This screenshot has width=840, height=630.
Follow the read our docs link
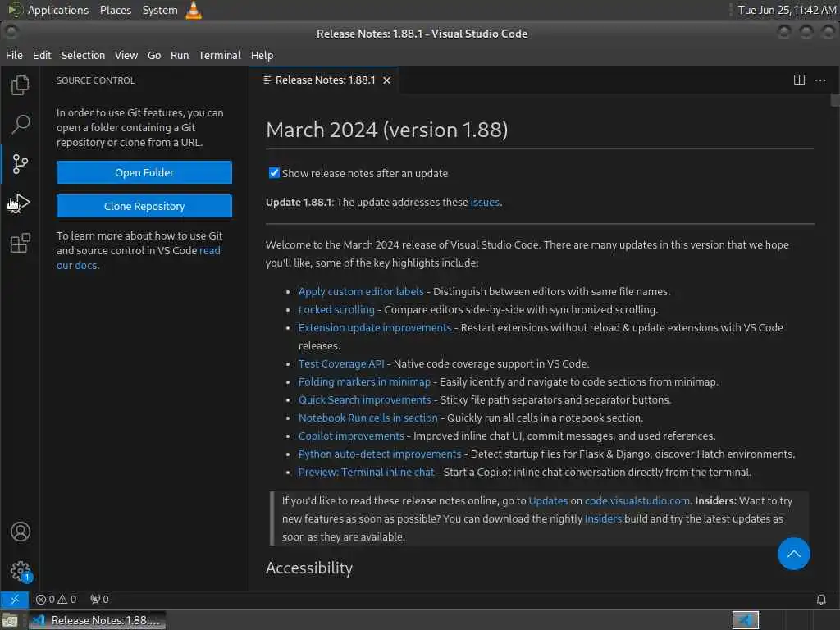point(209,251)
